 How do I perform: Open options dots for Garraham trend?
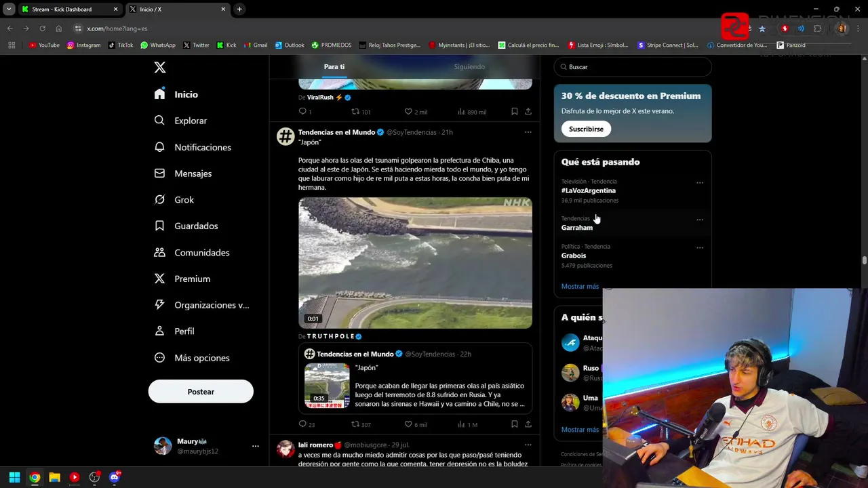(700, 220)
